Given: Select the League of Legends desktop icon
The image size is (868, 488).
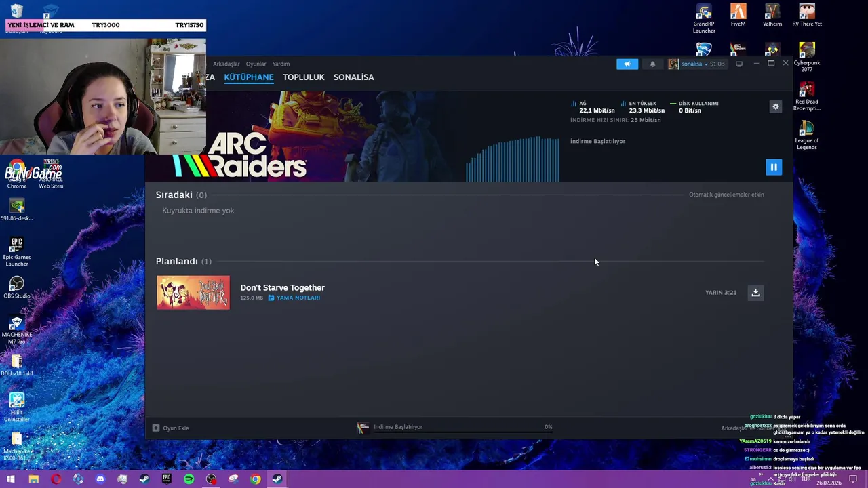Looking at the screenshot, I should point(806,136).
